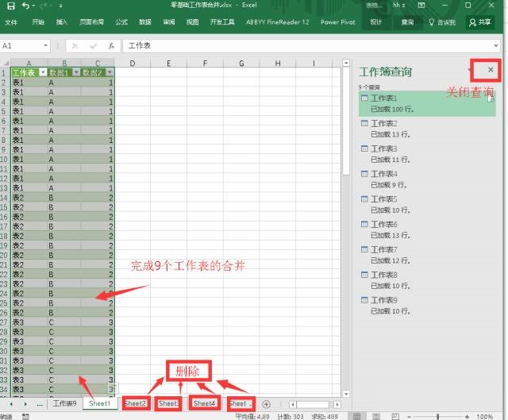
Task: Close the 工作簿查询 pane
Action: click(491, 70)
